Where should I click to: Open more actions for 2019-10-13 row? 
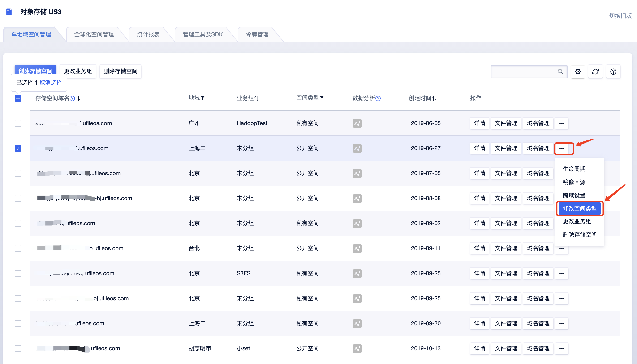pyautogui.click(x=562, y=348)
